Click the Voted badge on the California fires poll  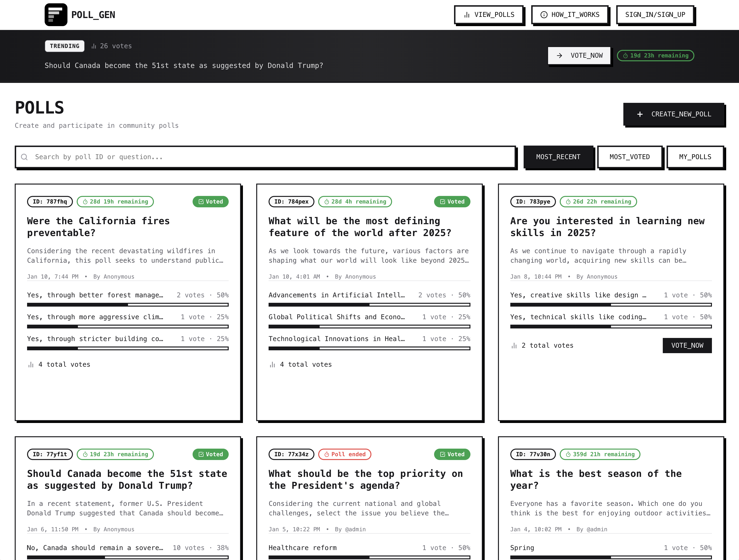coord(210,201)
